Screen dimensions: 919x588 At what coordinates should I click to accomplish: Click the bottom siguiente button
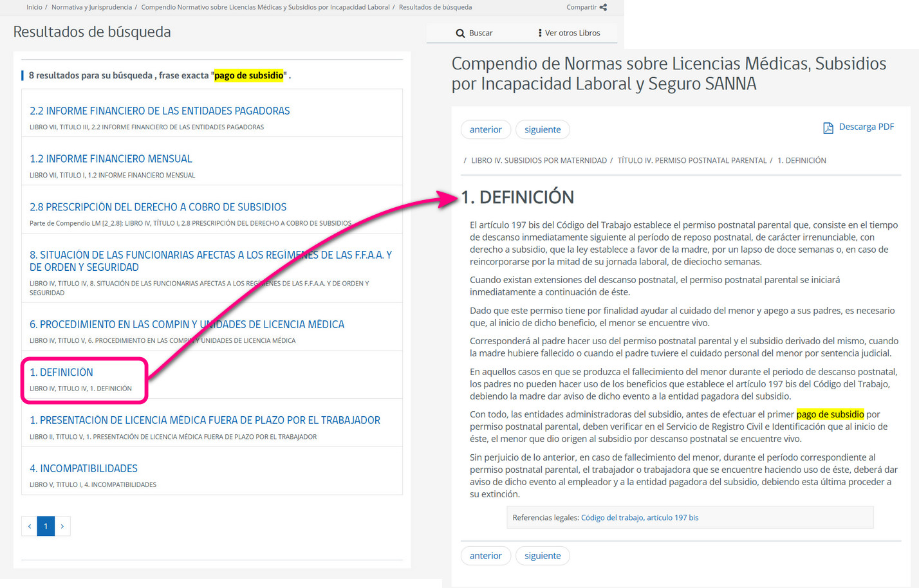tap(543, 556)
